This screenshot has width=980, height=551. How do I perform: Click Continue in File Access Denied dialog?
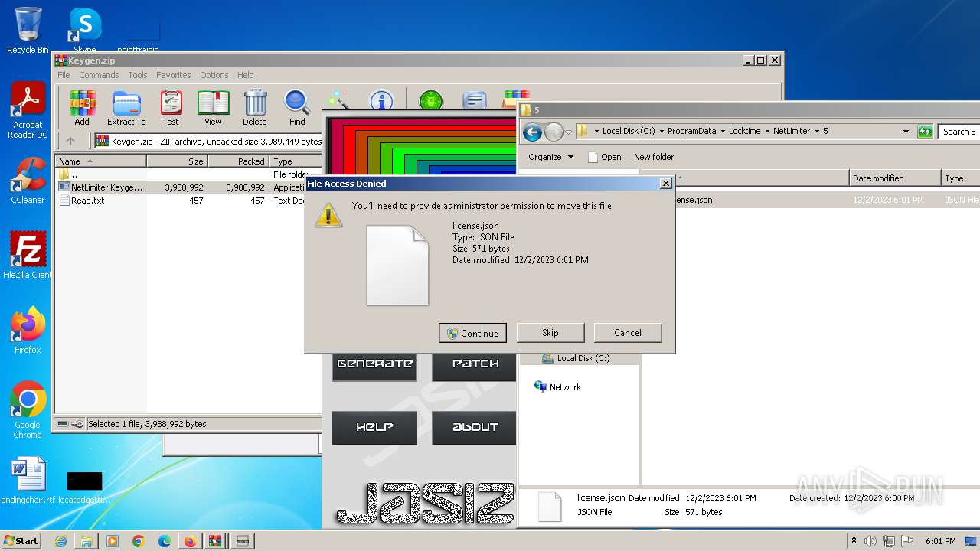[472, 333]
